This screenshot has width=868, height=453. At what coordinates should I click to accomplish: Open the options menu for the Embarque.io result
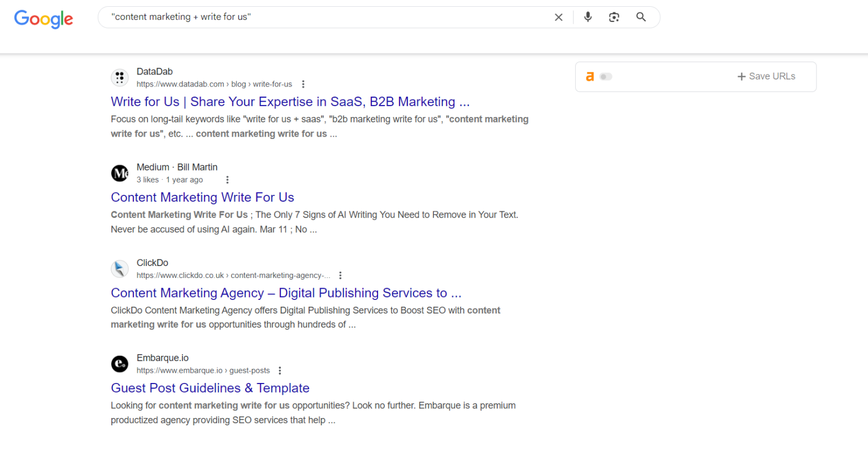pos(280,370)
